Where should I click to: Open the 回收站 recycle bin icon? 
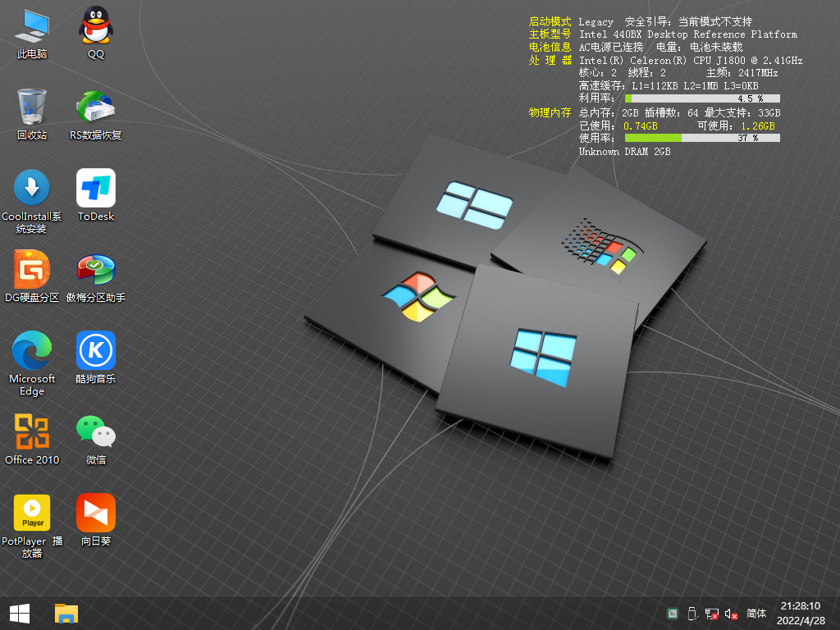coord(32,114)
